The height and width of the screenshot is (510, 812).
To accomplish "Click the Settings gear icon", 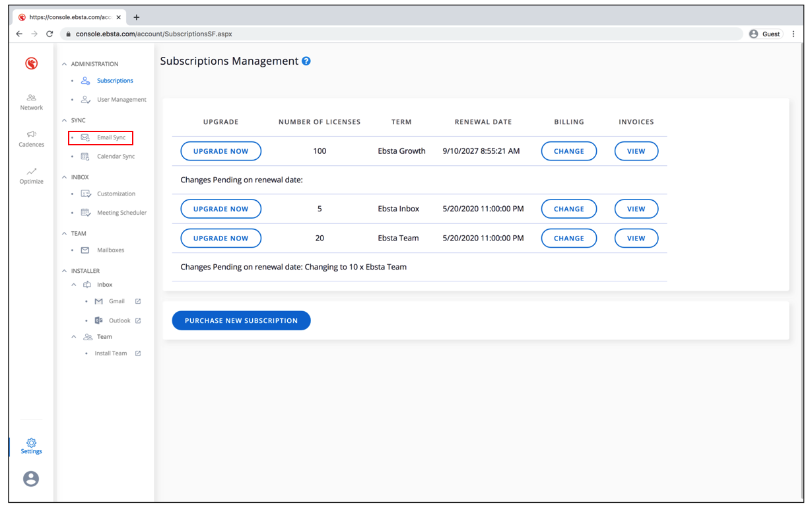I will (31, 442).
